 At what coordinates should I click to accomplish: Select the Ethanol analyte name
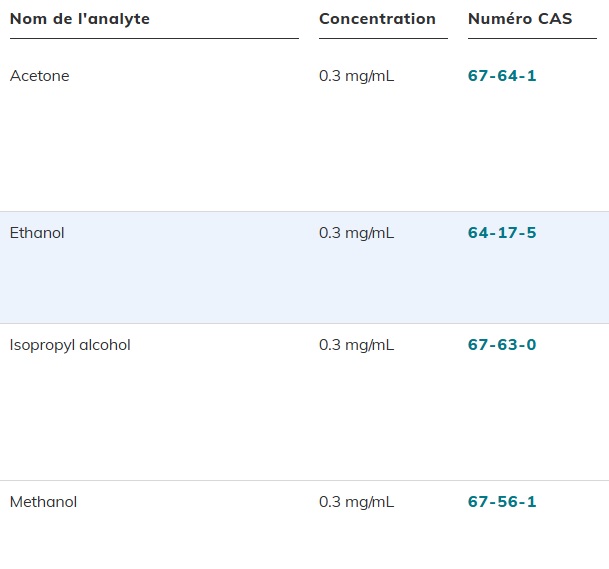[x=37, y=233]
